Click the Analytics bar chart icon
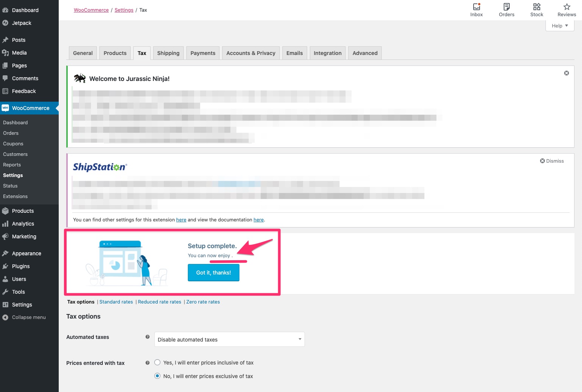 coord(5,224)
